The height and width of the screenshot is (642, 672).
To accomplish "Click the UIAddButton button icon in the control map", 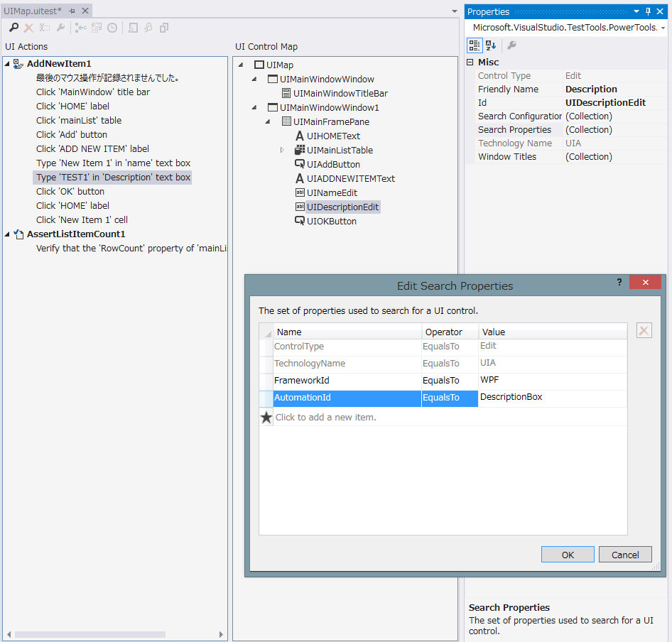I will point(300,164).
